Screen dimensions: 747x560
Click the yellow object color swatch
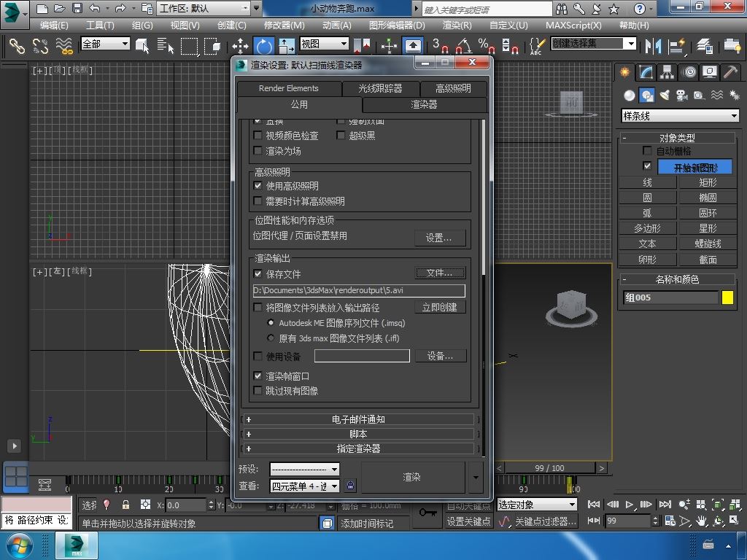[x=727, y=297]
